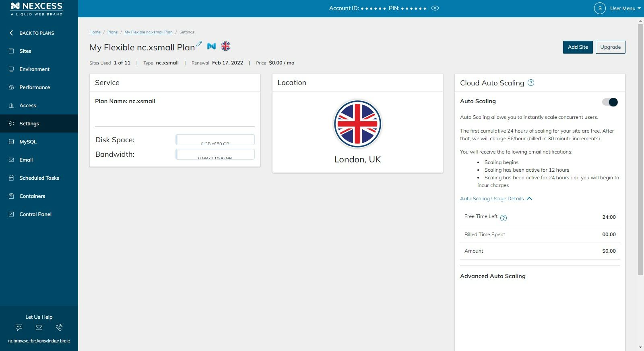
Task: Click the Containers box icon
Action: coord(11,196)
